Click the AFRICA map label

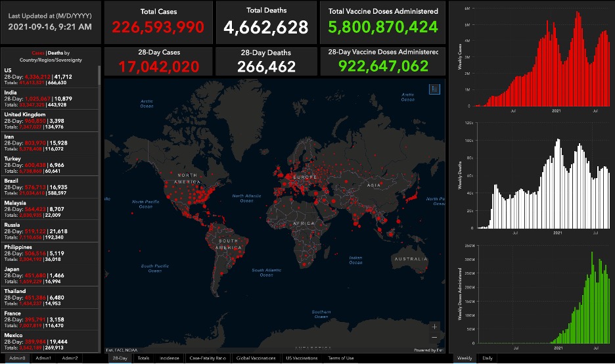pos(304,223)
